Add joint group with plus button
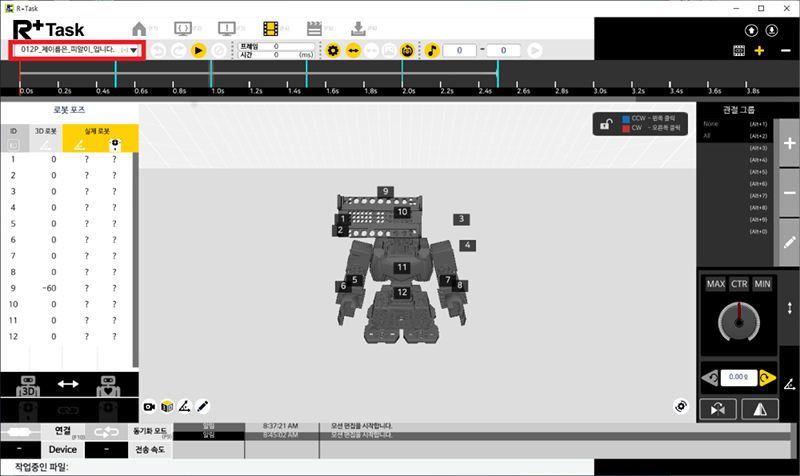 pyautogui.click(x=789, y=144)
